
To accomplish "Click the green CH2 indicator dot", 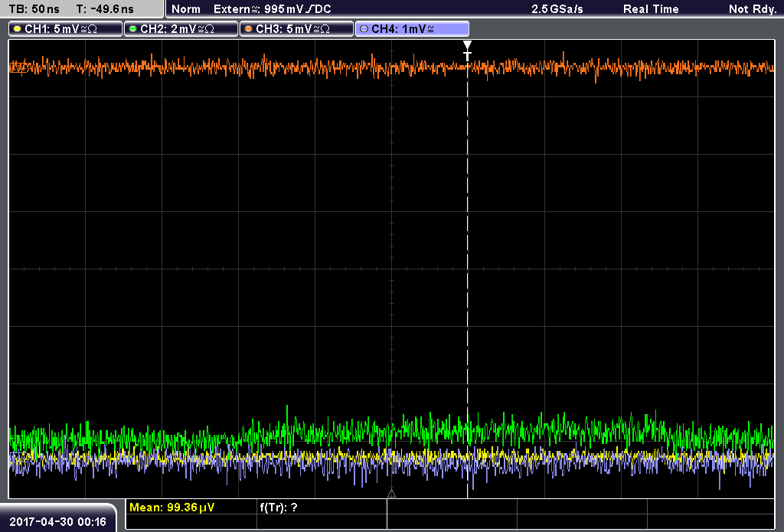I will (x=133, y=29).
